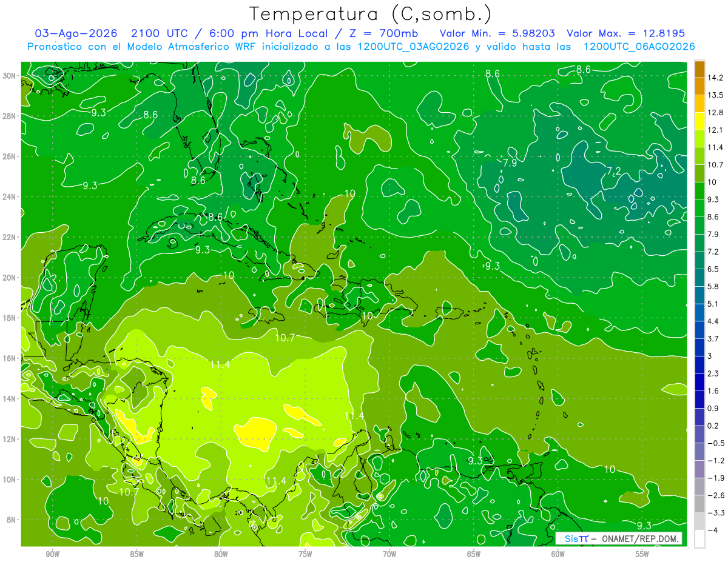Click the -0.5 colorbar legend value
Screen dimensions: 728x562
tap(716, 443)
